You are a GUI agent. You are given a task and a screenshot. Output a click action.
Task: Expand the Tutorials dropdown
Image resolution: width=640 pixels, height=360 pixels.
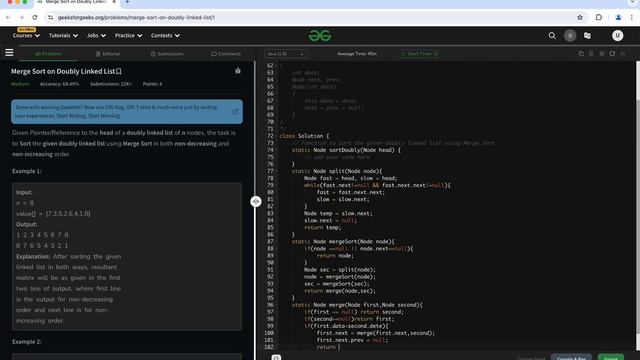[63, 36]
